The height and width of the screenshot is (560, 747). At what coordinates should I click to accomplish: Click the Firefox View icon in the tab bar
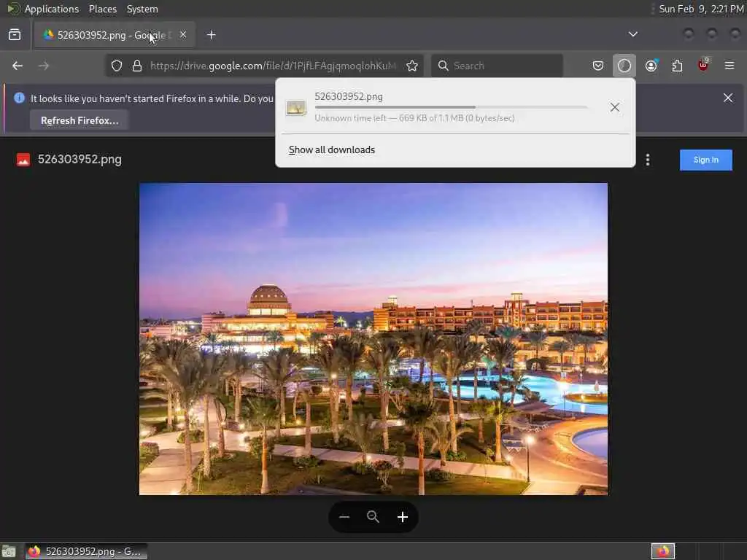coord(15,35)
